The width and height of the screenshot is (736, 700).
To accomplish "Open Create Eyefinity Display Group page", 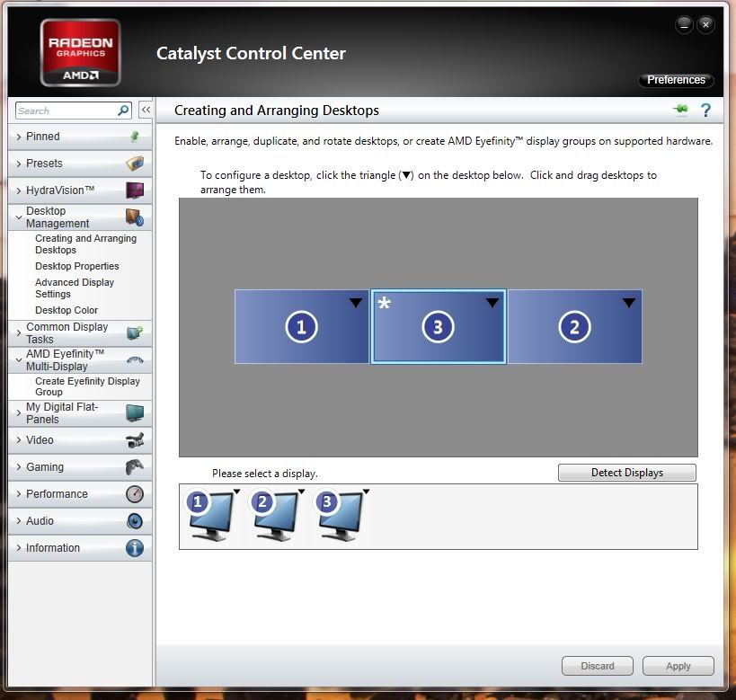I will point(87,386).
